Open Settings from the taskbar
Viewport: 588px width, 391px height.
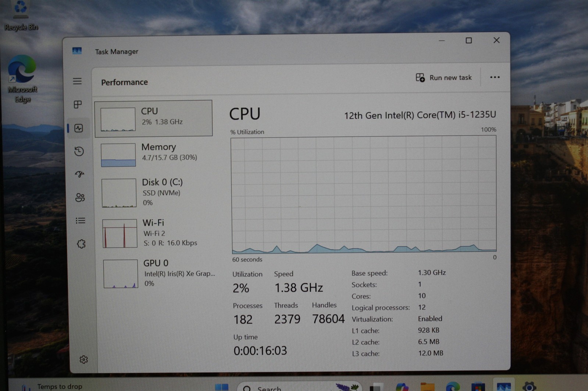pyautogui.click(x=529, y=387)
